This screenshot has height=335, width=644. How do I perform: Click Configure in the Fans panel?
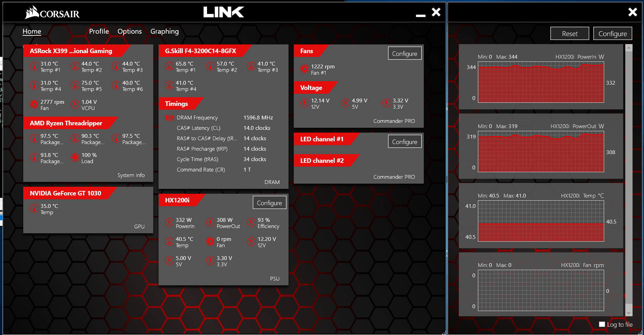404,53
